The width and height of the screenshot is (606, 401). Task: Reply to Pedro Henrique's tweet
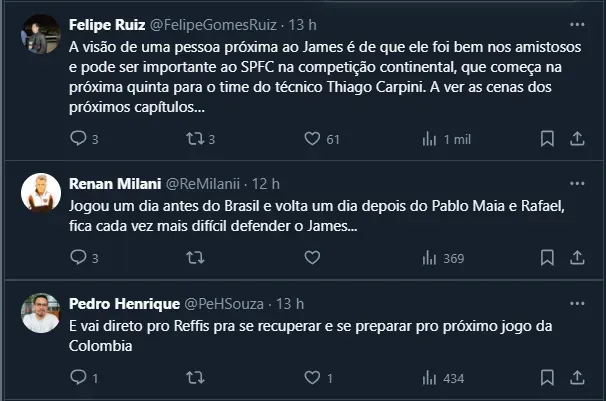click(x=79, y=378)
